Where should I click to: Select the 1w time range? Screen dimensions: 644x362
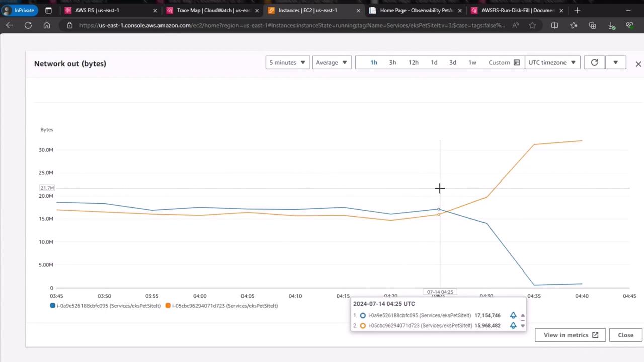click(472, 62)
